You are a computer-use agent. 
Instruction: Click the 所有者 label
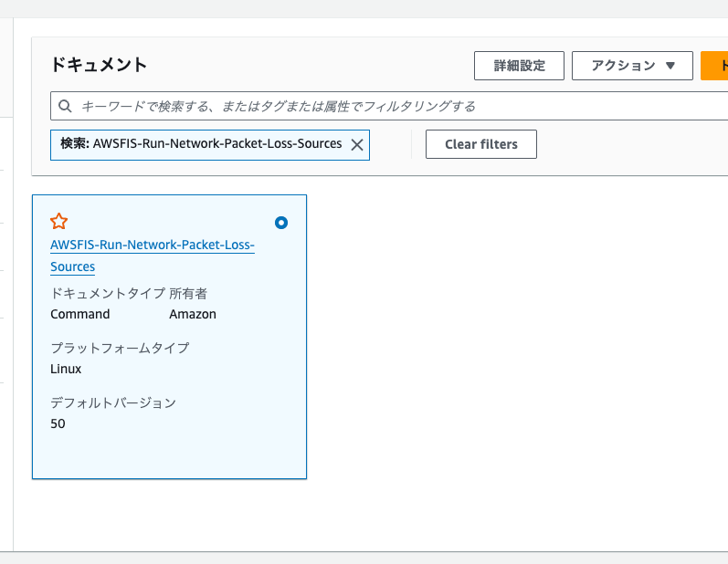click(x=188, y=293)
